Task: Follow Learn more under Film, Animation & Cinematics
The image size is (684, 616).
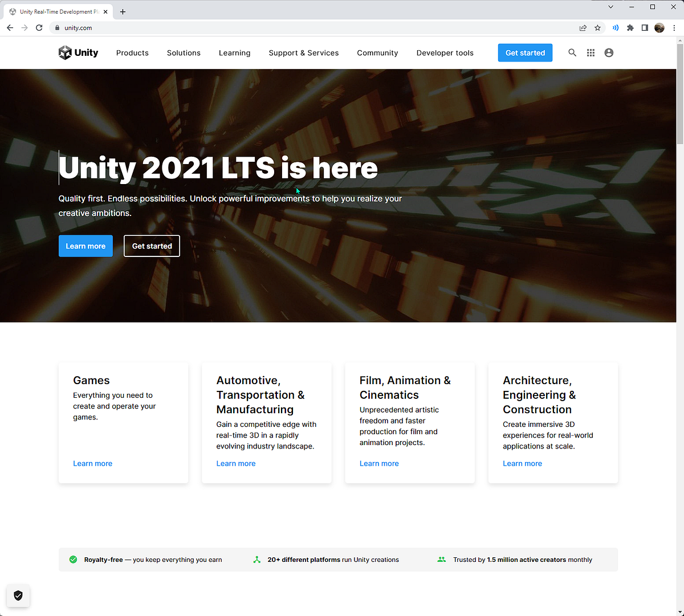Action: point(379,463)
